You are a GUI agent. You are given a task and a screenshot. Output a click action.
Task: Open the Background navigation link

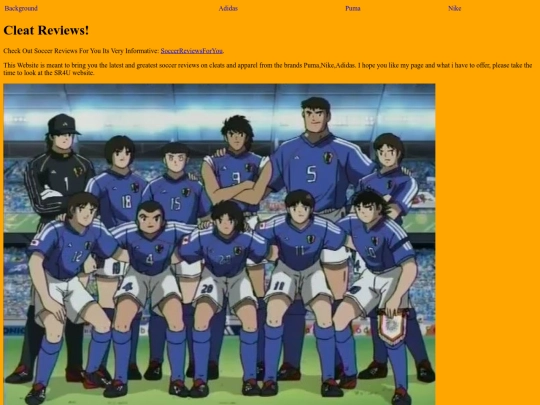pos(21,8)
